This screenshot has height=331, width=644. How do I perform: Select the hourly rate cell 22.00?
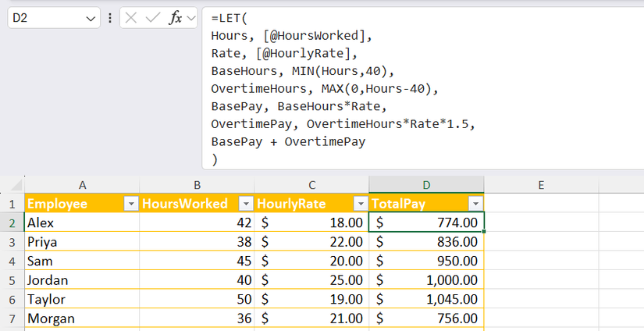point(311,241)
